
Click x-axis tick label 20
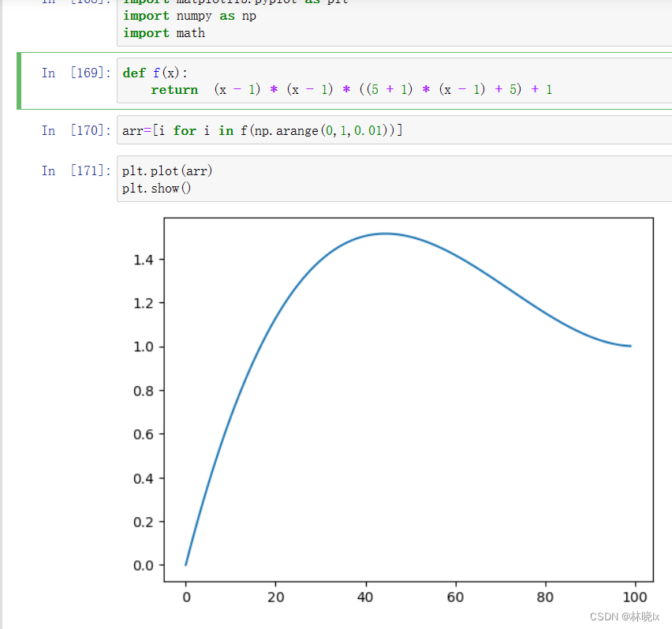point(275,597)
